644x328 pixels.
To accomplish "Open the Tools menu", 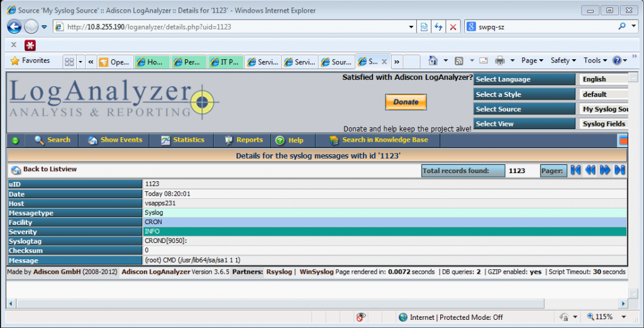I will click(595, 60).
